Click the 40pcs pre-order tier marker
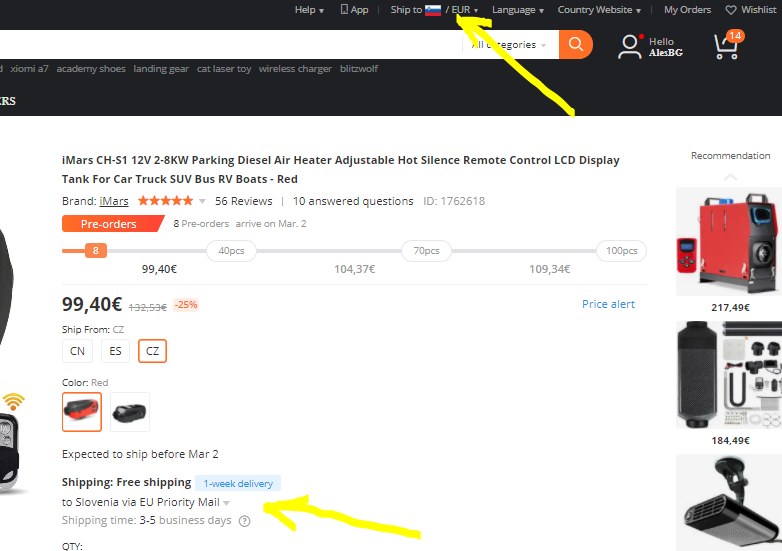 click(231, 251)
